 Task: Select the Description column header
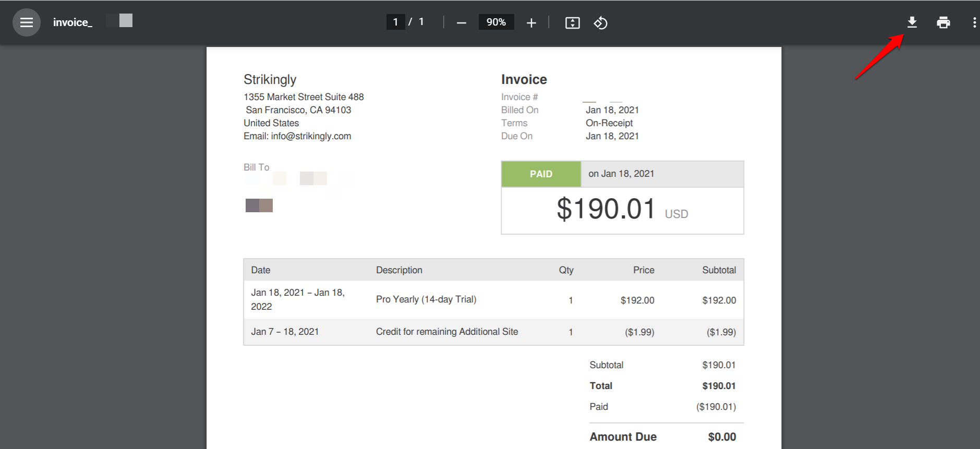(x=399, y=270)
